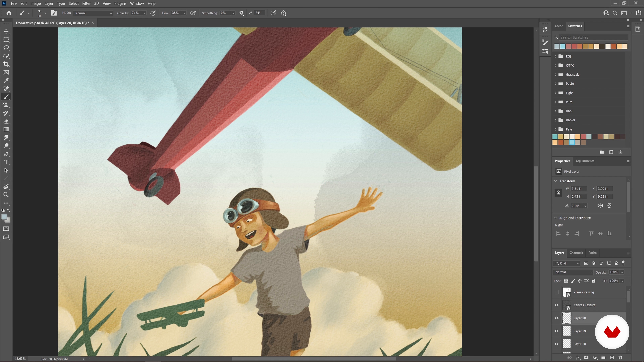The image size is (644, 362).
Task: Select the Gradient tool
Action: 6,129
